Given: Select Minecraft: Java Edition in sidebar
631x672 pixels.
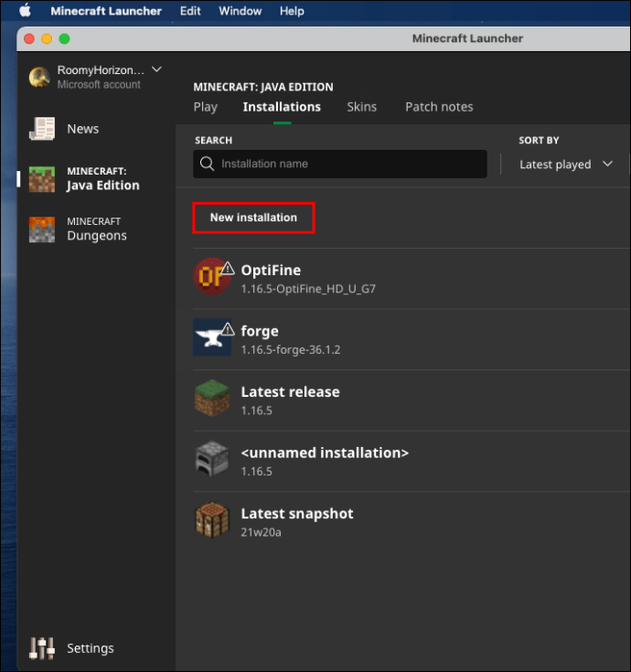Looking at the screenshot, I should 102,178.
